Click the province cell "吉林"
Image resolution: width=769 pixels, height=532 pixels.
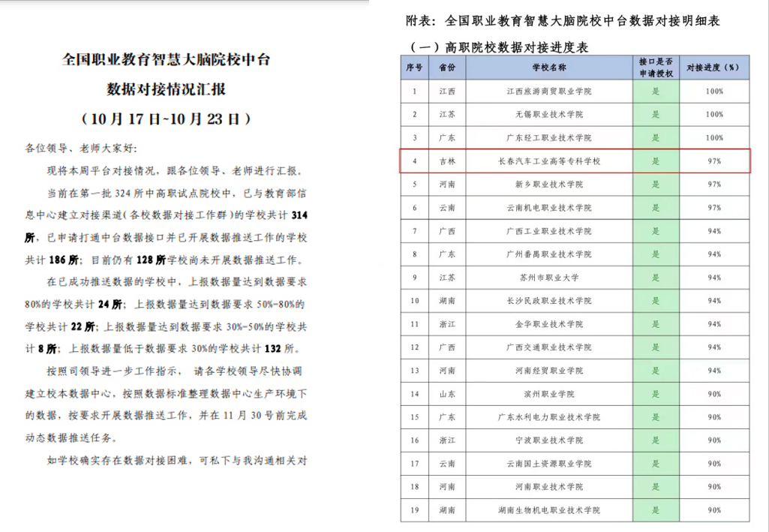(x=447, y=161)
